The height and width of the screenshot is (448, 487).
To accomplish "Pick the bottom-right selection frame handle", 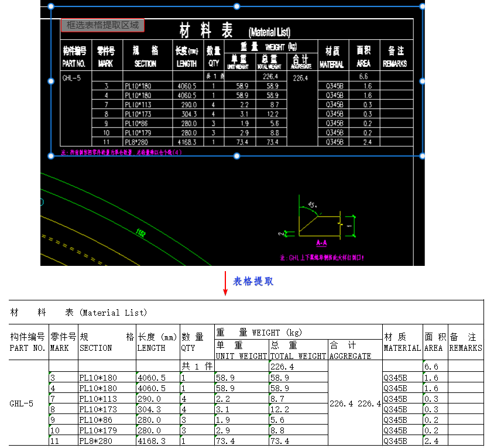I will pos(423,156).
